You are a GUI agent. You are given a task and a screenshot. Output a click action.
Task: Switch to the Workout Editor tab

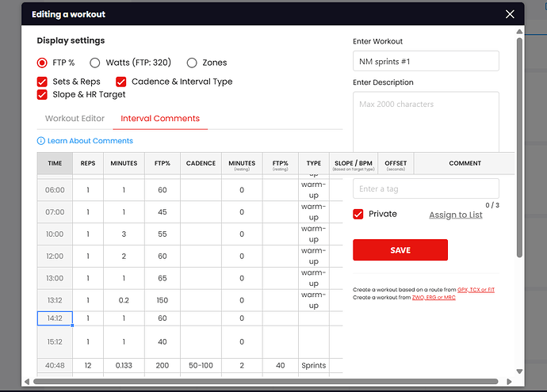(x=75, y=119)
